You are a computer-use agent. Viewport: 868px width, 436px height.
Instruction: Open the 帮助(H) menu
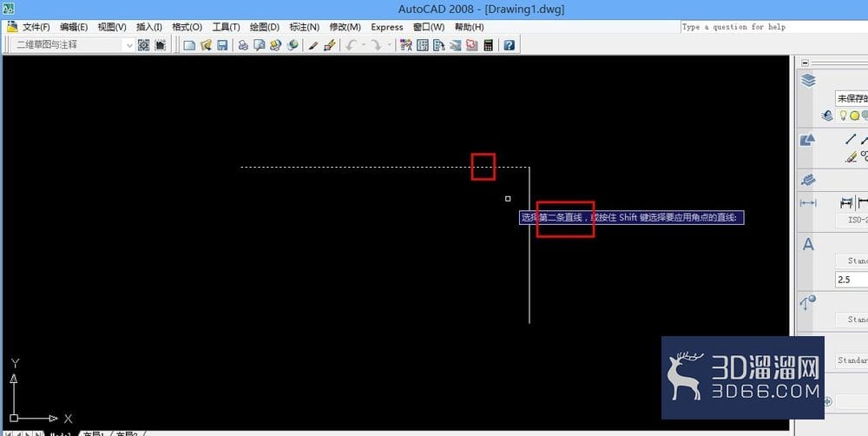coord(470,27)
